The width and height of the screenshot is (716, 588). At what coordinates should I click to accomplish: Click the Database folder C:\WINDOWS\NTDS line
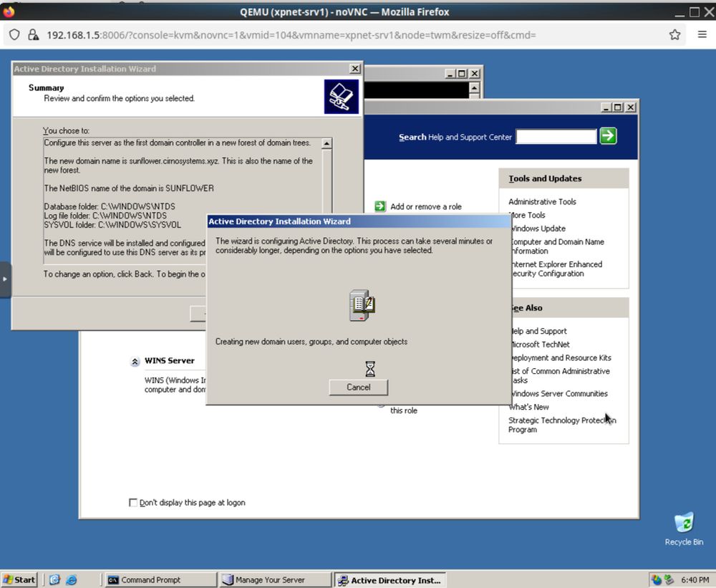(x=110, y=206)
